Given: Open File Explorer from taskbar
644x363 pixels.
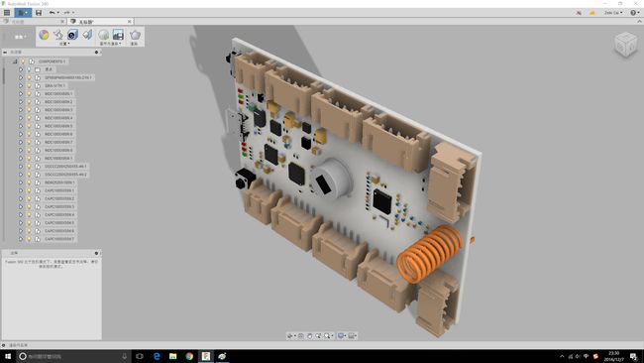Looking at the screenshot, I should click(x=173, y=356).
